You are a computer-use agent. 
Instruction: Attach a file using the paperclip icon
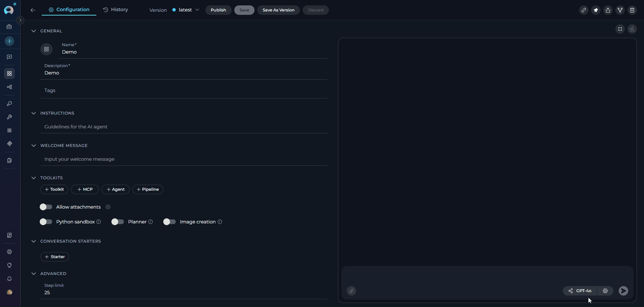click(x=351, y=291)
